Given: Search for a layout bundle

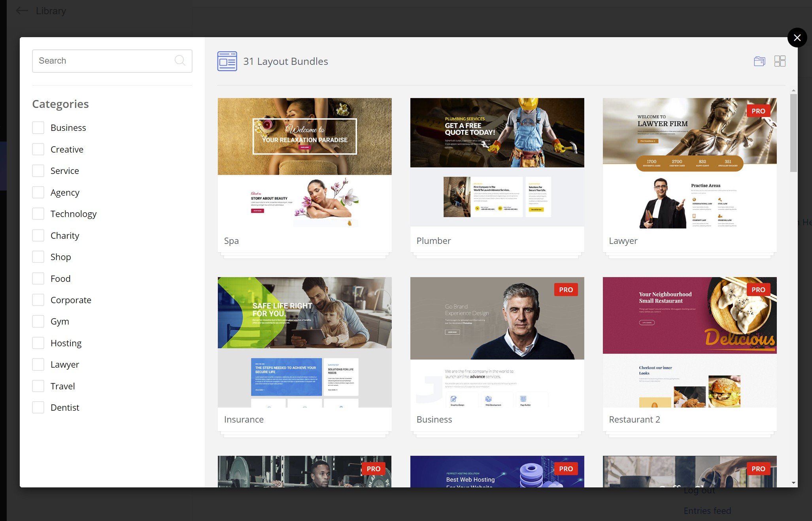Looking at the screenshot, I should (x=112, y=60).
